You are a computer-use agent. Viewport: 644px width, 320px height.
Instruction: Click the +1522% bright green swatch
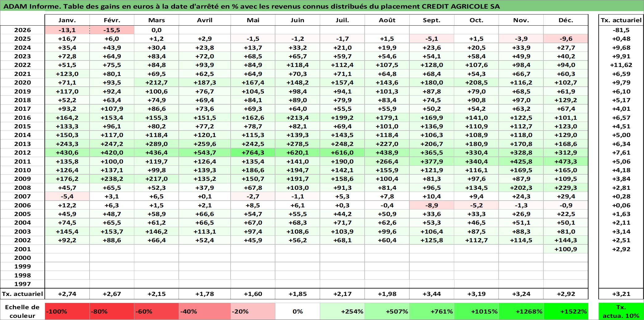pos(566,311)
